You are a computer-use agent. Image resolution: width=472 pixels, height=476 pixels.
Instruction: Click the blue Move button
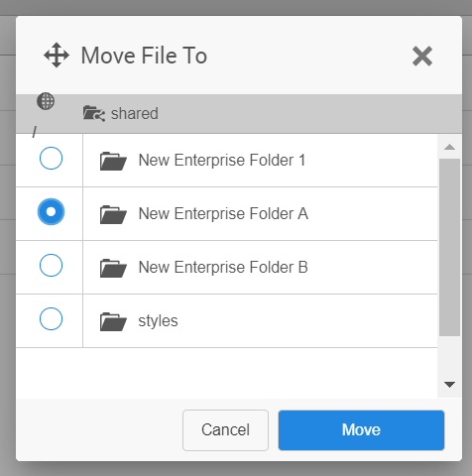(x=361, y=430)
